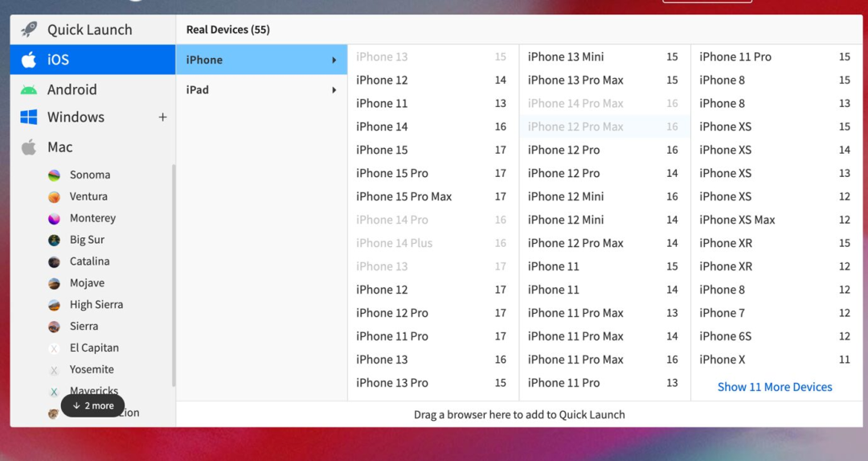
Task: Click the grey Apple icon beside Mac
Action: click(x=29, y=147)
